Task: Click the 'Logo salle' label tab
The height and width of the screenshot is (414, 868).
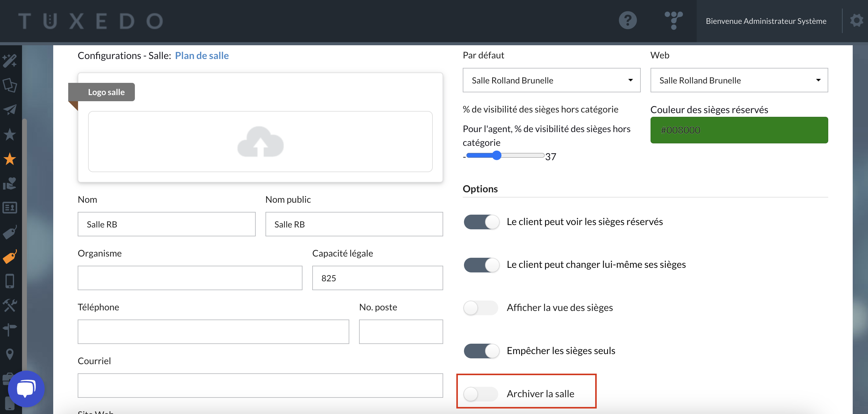Action: pyautogui.click(x=102, y=92)
